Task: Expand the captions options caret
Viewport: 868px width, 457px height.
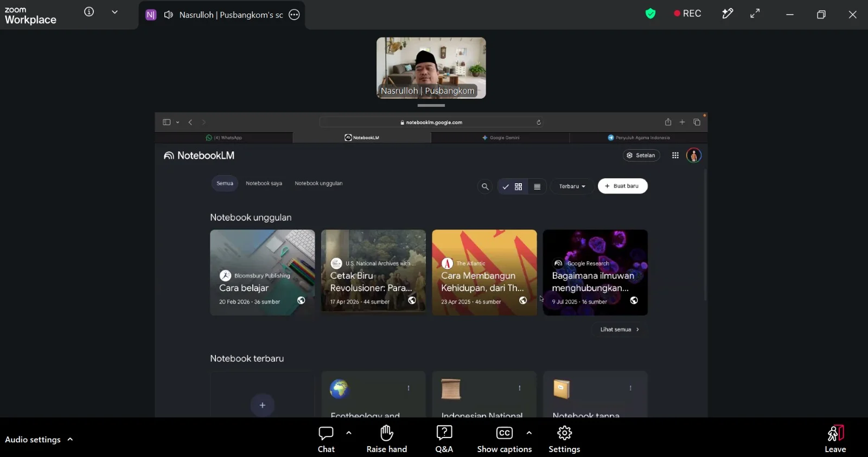Action: click(x=529, y=433)
